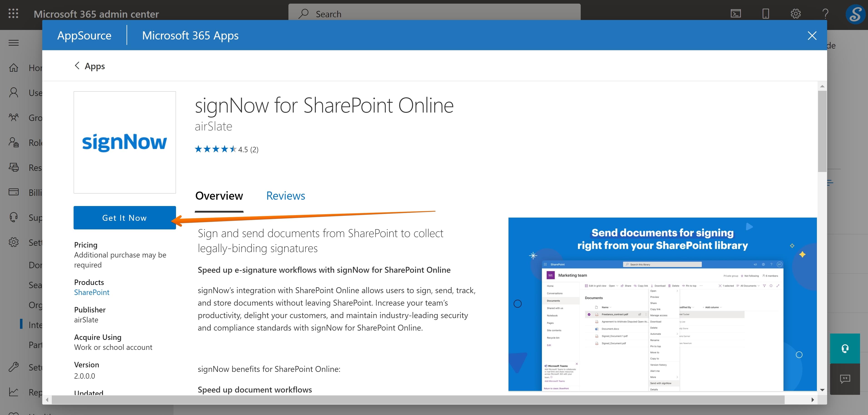Toggle the hamburger navigation menu
Viewport: 868px width, 415px height.
pyautogui.click(x=13, y=43)
